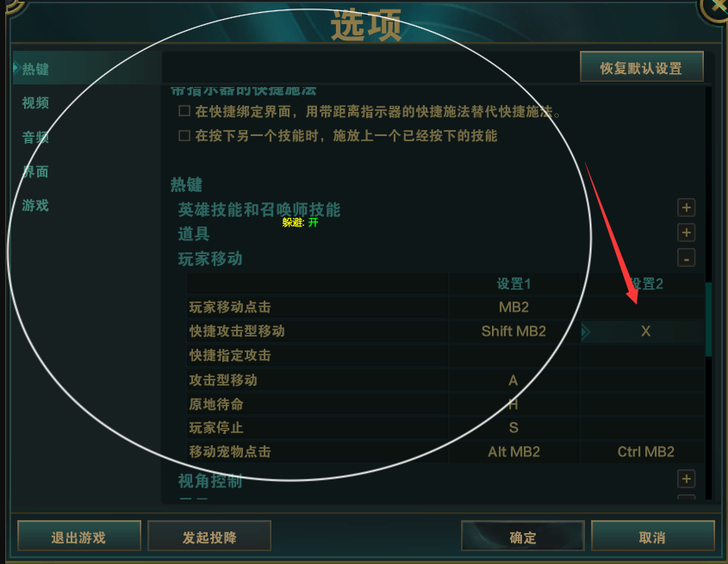Edit 移动宠物点击 Ctrl MB2 binding
Viewport: 728px width, 564px height.
645,452
